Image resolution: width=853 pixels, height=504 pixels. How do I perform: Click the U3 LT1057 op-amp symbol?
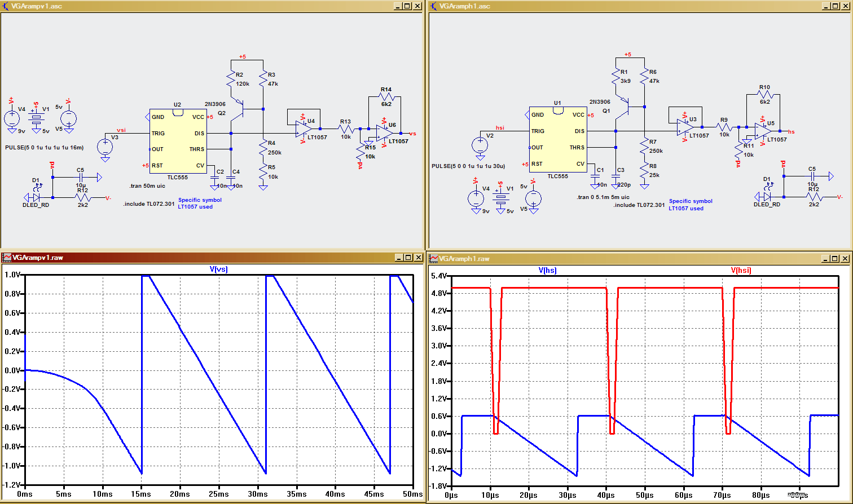[685, 127]
